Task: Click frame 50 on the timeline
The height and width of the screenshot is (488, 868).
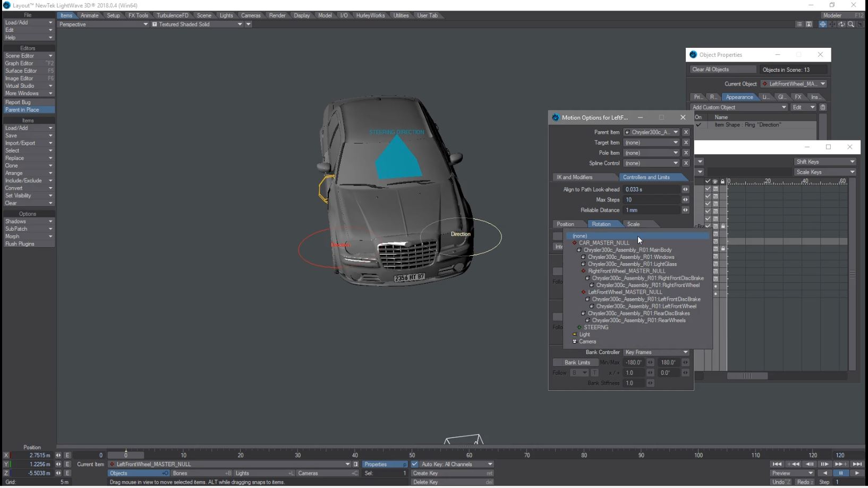Action: [x=412, y=455]
